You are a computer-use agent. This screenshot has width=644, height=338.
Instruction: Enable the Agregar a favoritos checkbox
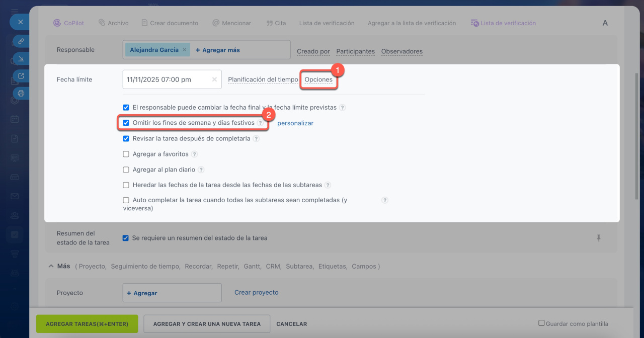[x=126, y=154]
